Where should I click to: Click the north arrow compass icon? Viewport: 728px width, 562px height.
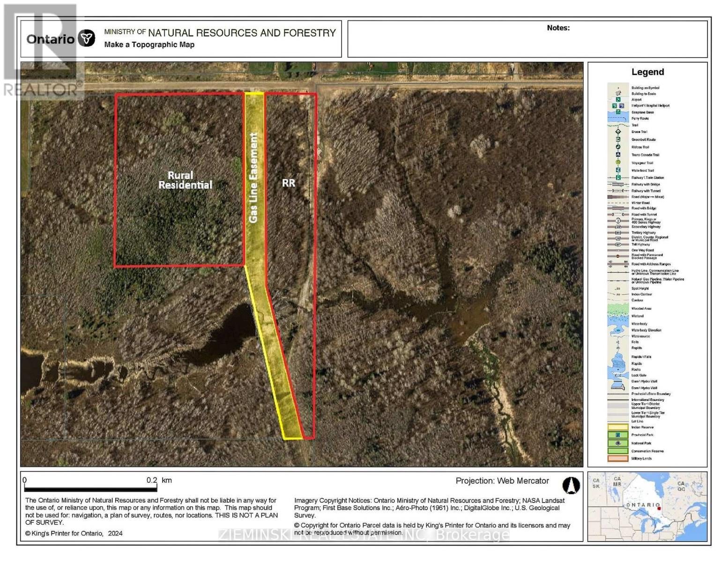(x=571, y=485)
